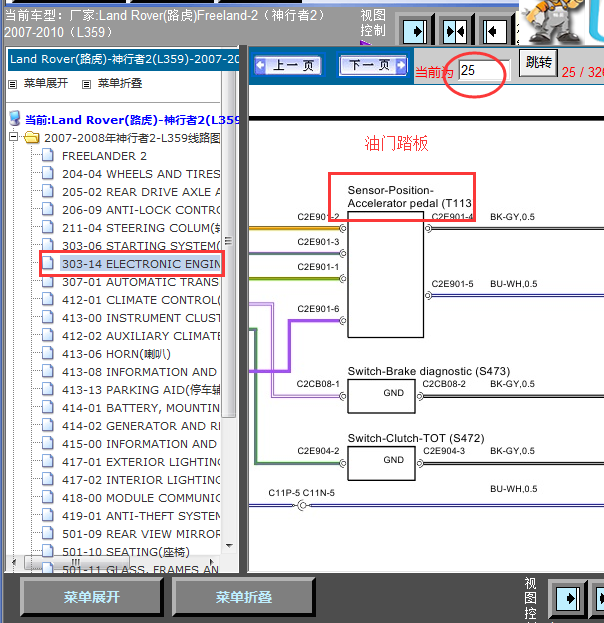Open 417-02 INTERIOR LIGHTING item
This screenshot has width=604, height=623.
point(141,480)
